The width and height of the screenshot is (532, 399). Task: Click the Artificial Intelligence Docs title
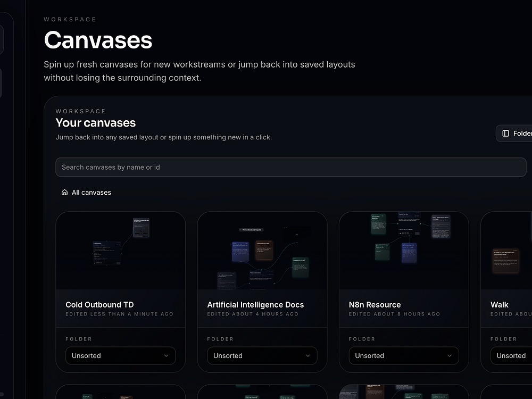click(255, 305)
